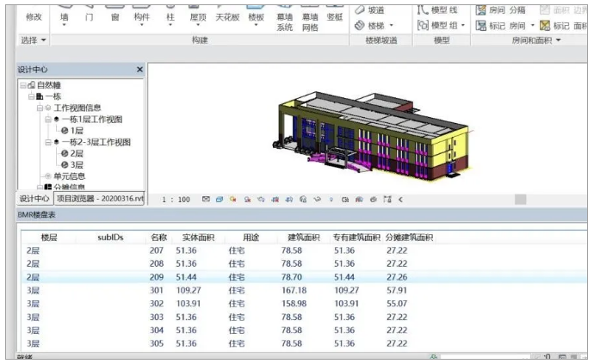Select the Tag Area (标记 面积) icon
Image resolution: width=594 pixels, height=364 pixels.
(545, 25)
